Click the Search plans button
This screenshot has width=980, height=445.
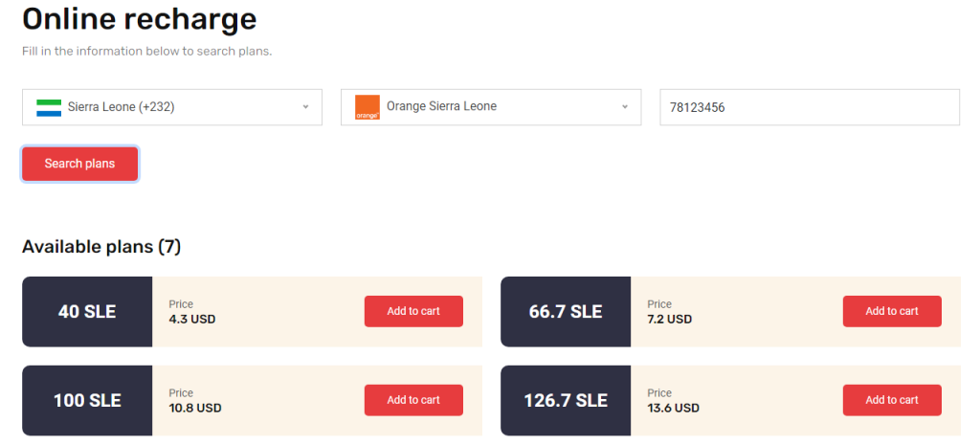pos(80,164)
